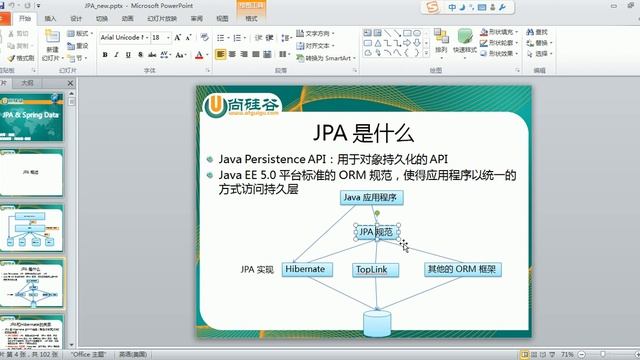Align text left

point(220,54)
